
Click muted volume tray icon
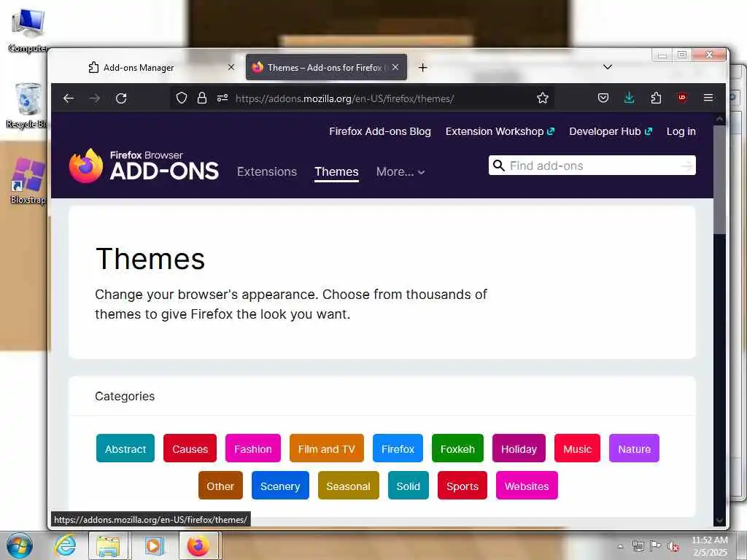tap(673, 547)
